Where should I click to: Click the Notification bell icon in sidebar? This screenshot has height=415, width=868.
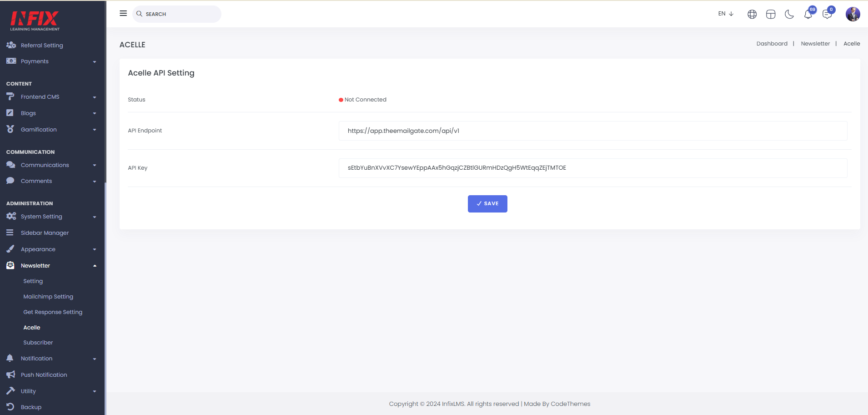click(x=10, y=358)
